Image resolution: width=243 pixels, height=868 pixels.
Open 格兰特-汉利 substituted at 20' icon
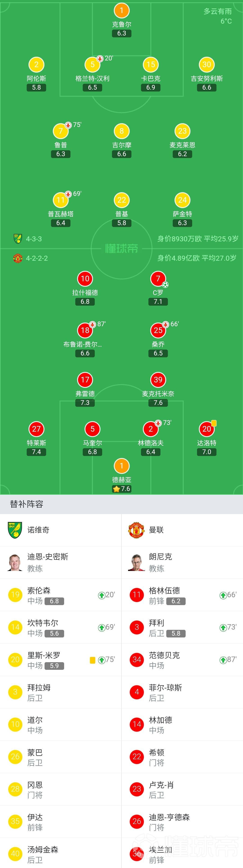tap(92, 65)
